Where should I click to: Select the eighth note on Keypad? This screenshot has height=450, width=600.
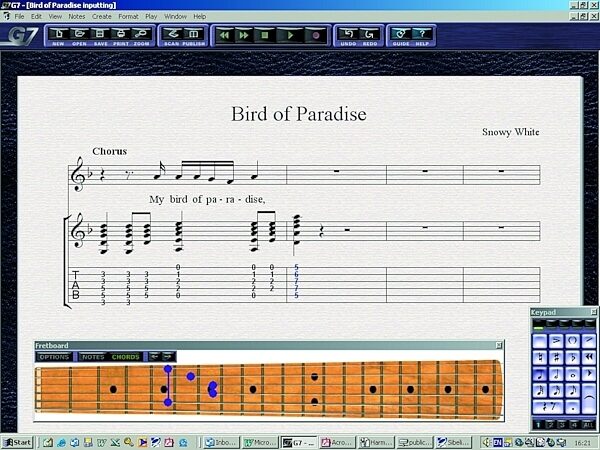pos(572,391)
